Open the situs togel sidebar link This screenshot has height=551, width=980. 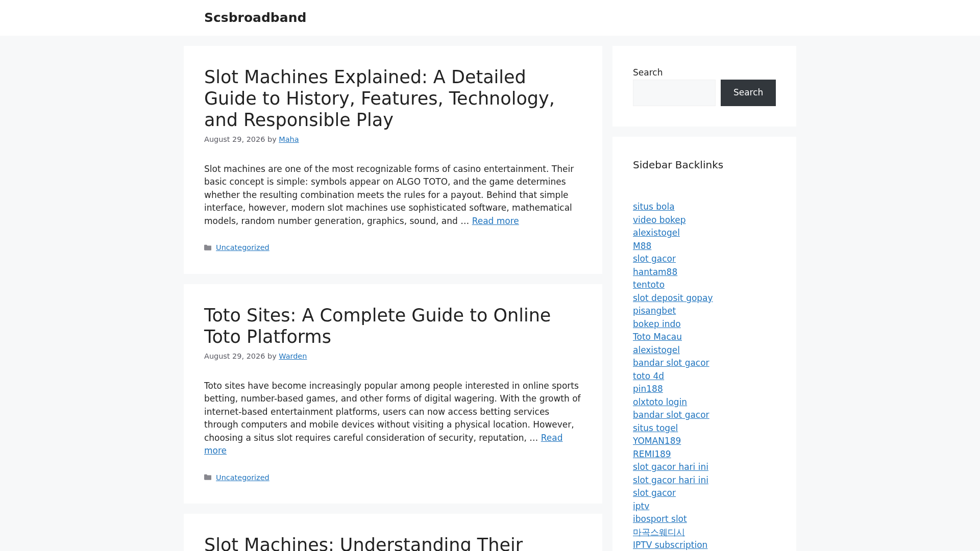(x=655, y=428)
